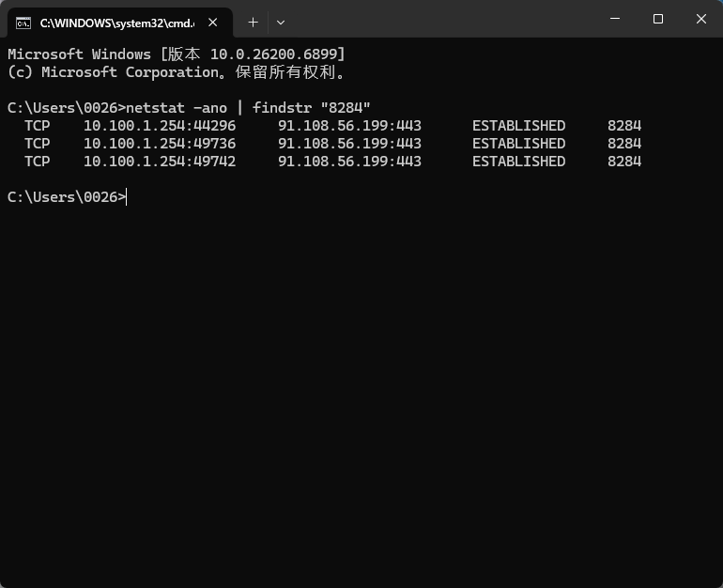The height and width of the screenshot is (588, 723).
Task: Click local address 10.100.1.254:49736
Action: (x=159, y=144)
